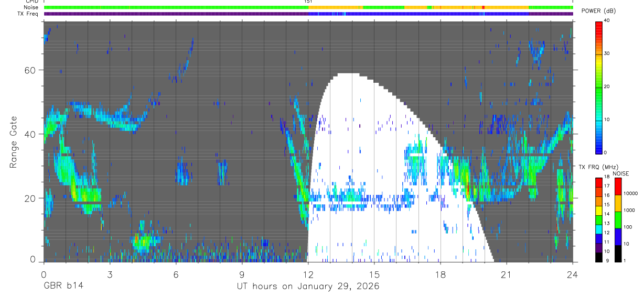The height and width of the screenshot is (297, 644).
Task: Click the 9 tick label on the UT hours axis
Action: 242,274
